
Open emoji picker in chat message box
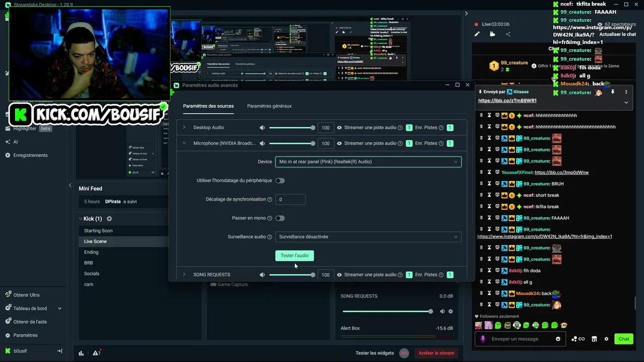(x=558, y=339)
